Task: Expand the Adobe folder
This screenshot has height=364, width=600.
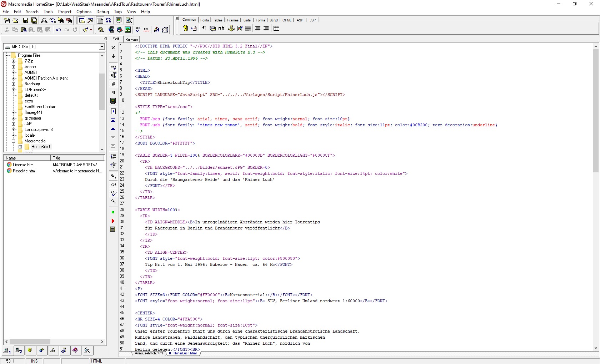Action: pyautogui.click(x=14, y=67)
